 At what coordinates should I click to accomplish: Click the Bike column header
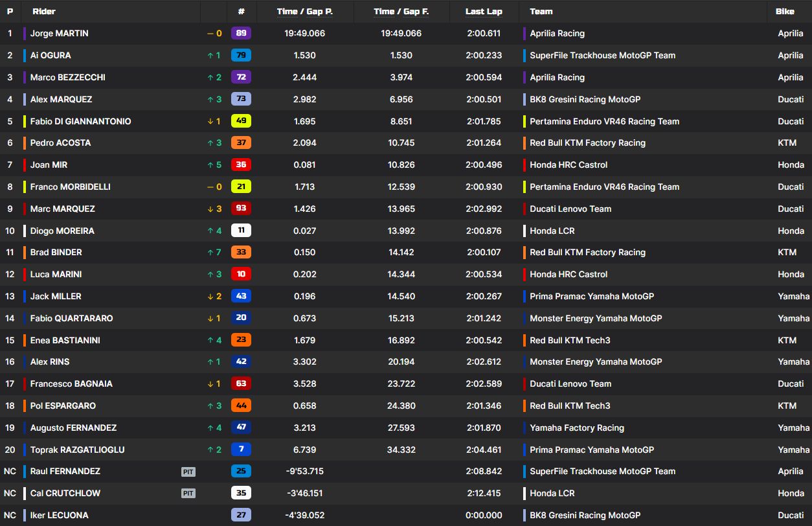pos(785,11)
